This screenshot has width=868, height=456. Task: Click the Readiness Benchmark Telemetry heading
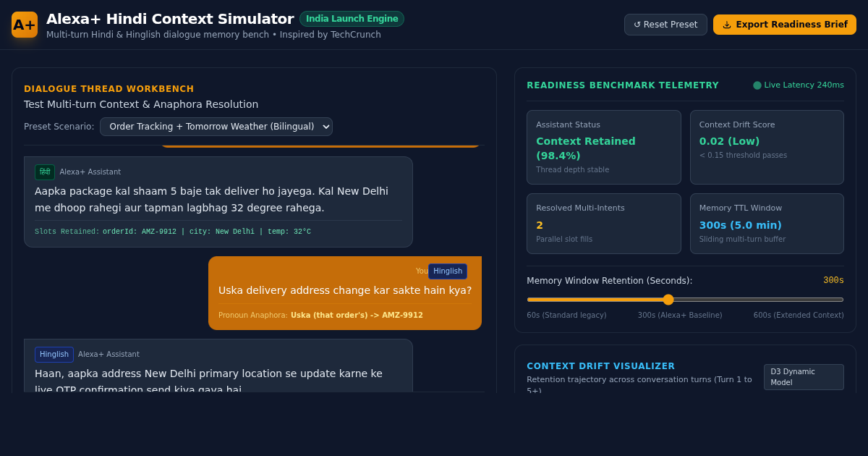623,85
